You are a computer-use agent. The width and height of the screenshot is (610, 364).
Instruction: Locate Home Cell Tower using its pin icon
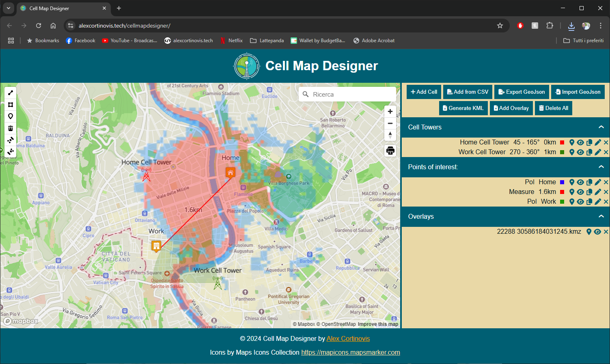[x=572, y=142]
